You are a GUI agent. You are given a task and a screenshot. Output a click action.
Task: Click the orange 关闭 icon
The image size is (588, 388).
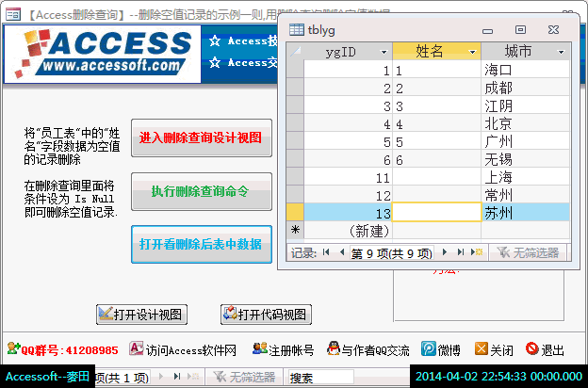[482, 348]
